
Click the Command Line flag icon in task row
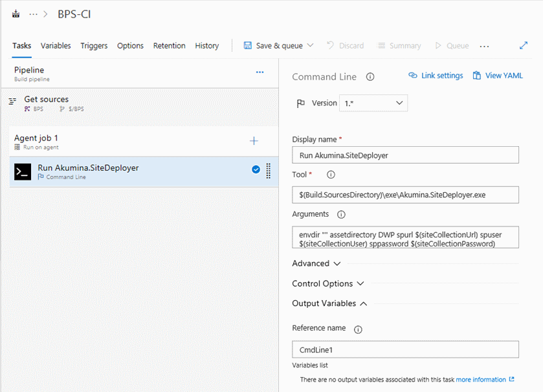pyautogui.click(x=41, y=177)
